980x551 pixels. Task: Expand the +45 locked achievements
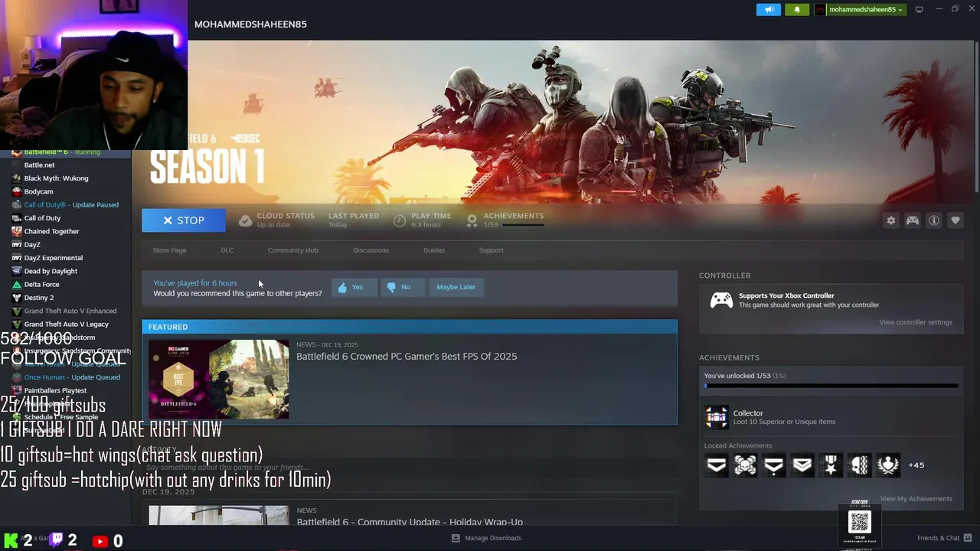pyautogui.click(x=916, y=465)
